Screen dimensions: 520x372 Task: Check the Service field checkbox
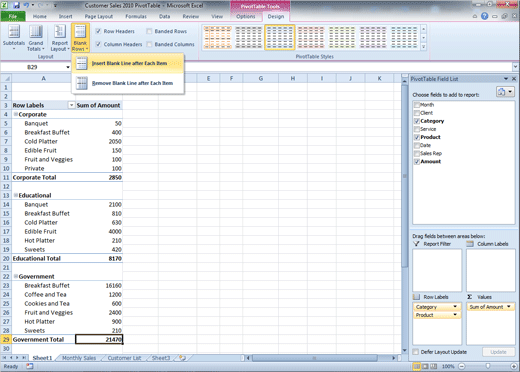[417, 129]
